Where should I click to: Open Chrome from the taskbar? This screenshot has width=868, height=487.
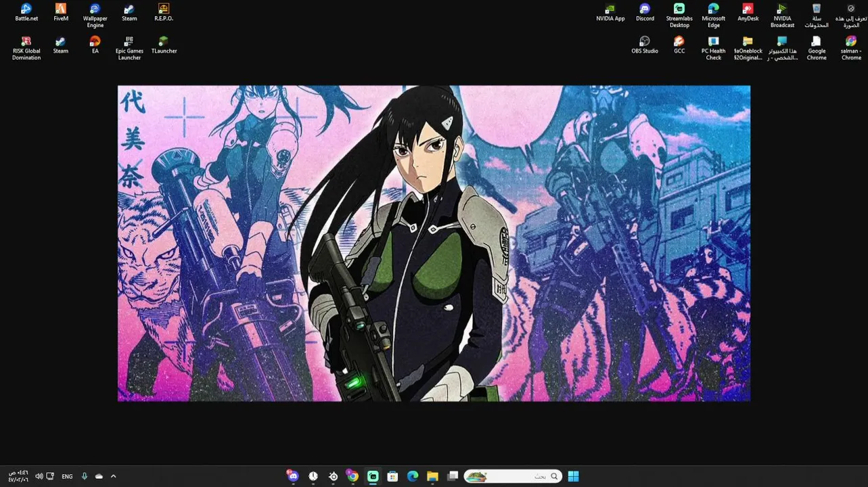point(352,476)
